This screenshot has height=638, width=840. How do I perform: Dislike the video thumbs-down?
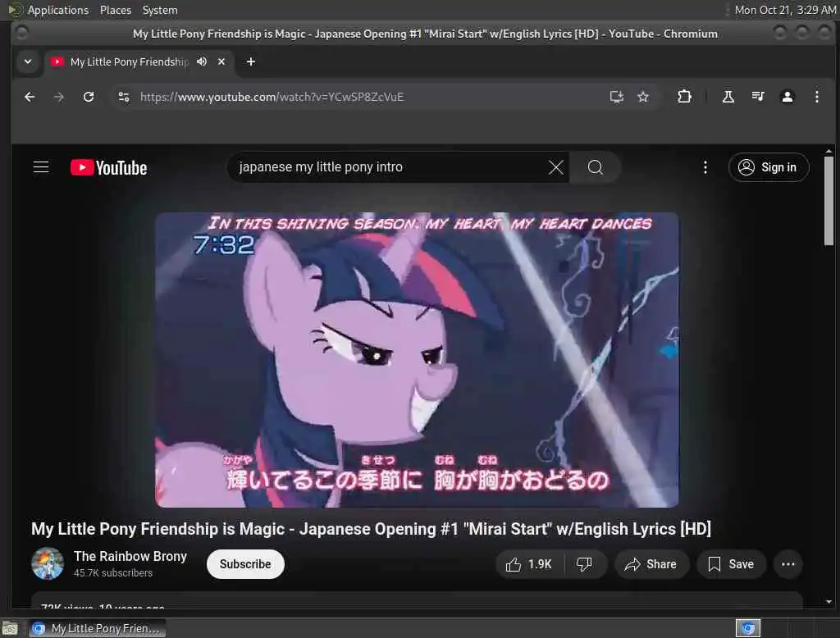click(584, 564)
